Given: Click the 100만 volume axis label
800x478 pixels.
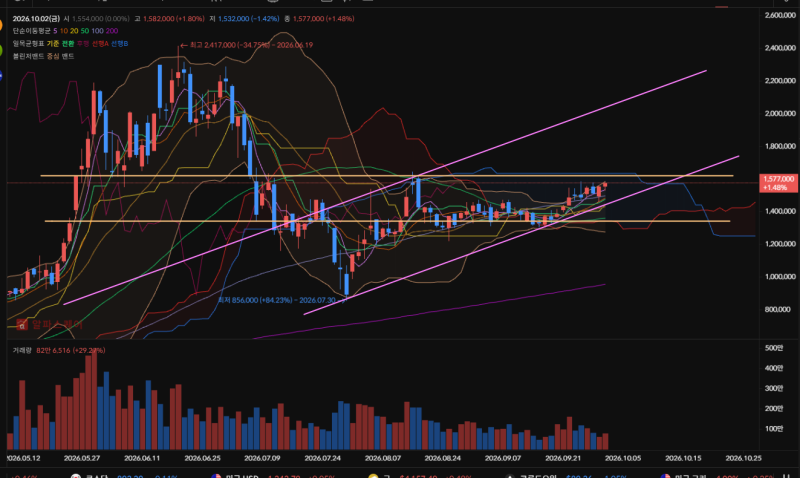Looking at the screenshot, I should [x=773, y=429].
